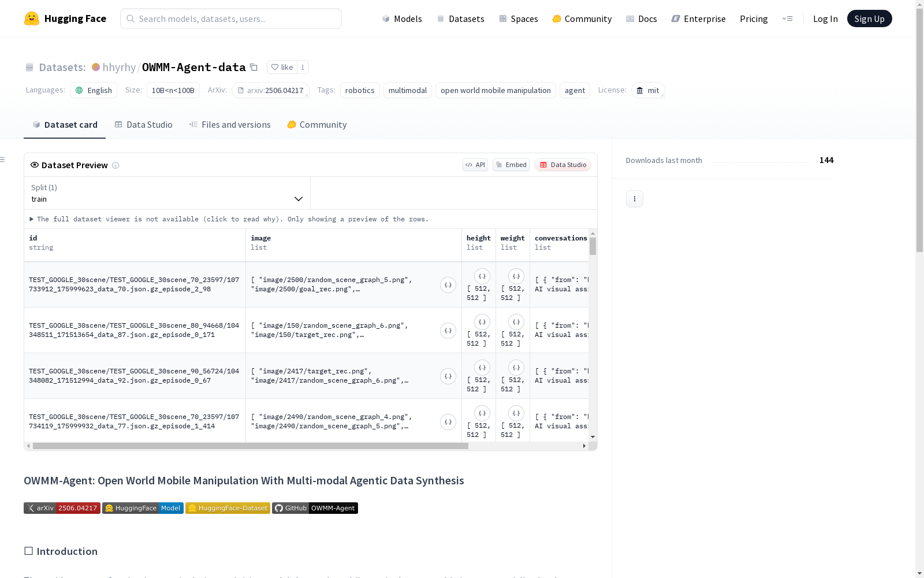This screenshot has height=578, width=924.
Task: Open the Pricing page link
Action: [x=754, y=18]
